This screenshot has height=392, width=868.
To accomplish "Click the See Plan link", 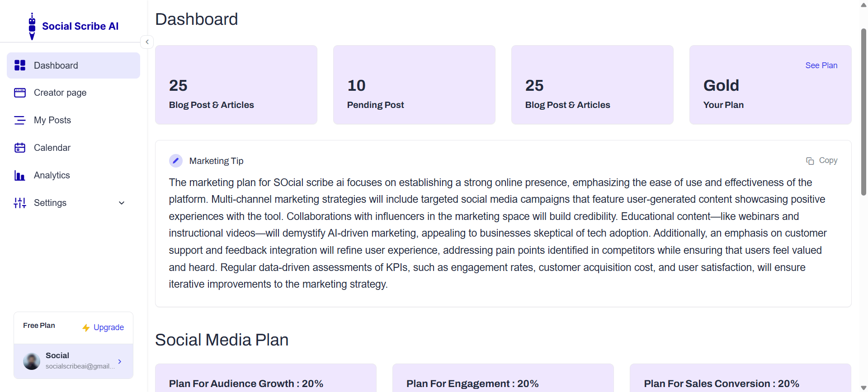I will 821,65.
